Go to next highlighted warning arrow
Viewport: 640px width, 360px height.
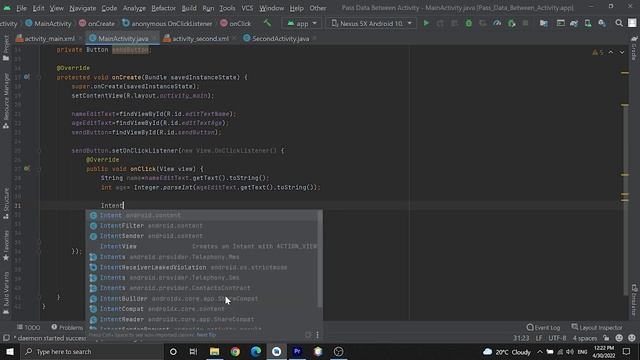click(x=622, y=52)
